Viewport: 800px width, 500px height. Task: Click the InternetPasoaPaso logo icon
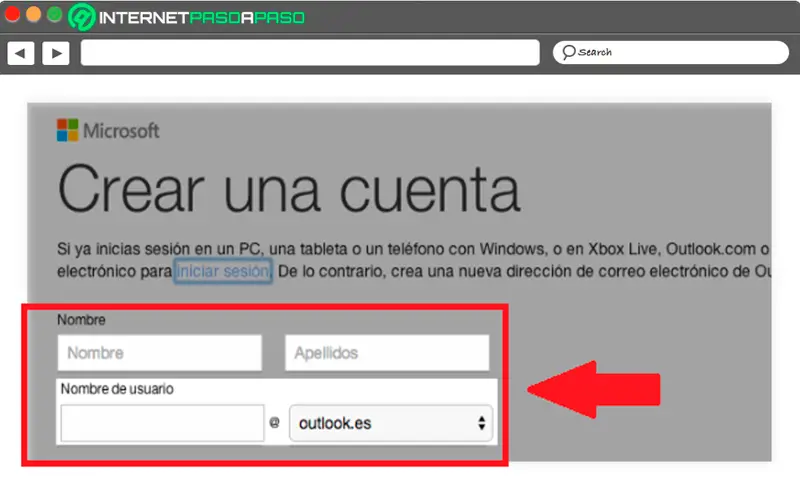82,17
